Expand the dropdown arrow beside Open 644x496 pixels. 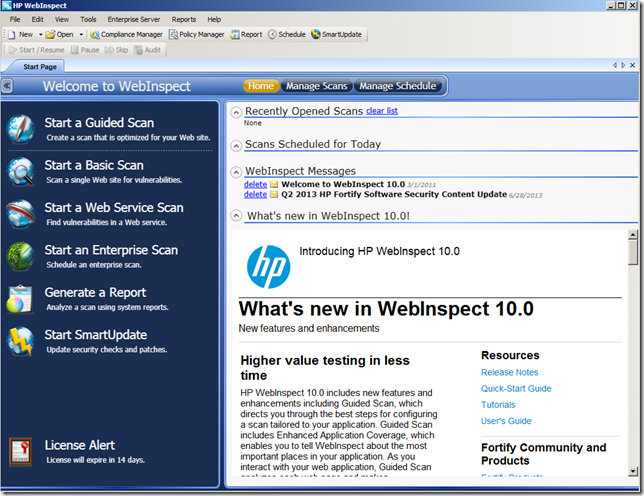click(81, 34)
